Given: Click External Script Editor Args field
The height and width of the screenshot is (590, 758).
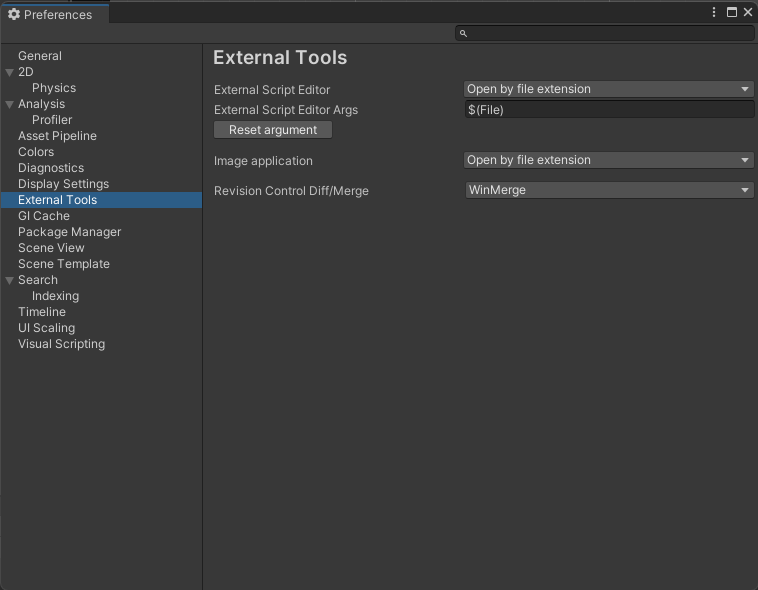Looking at the screenshot, I should pyautogui.click(x=608, y=110).
